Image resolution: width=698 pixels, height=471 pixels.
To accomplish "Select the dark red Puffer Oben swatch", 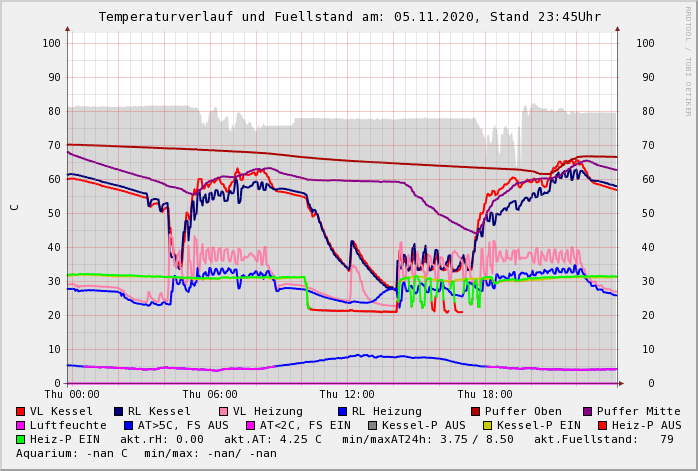I will (x=476, y=412).
